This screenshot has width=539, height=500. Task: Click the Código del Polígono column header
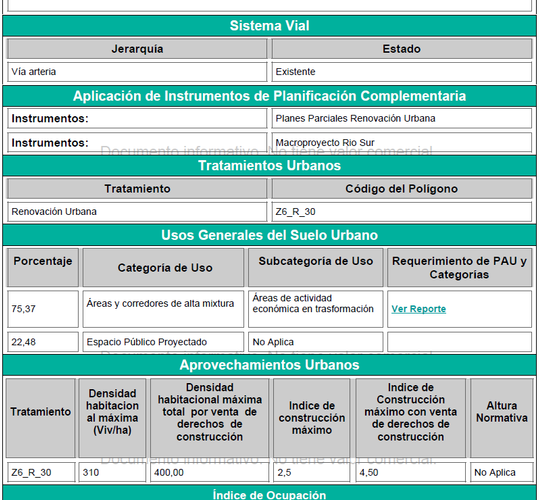402,189
